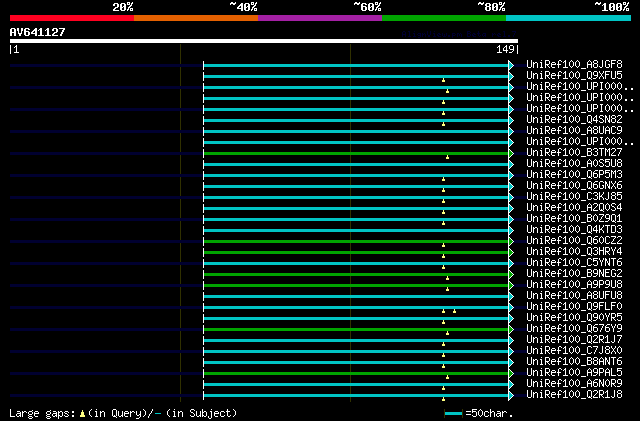
Task: Select the red 20% legend color segment
Action: [72, 18]
